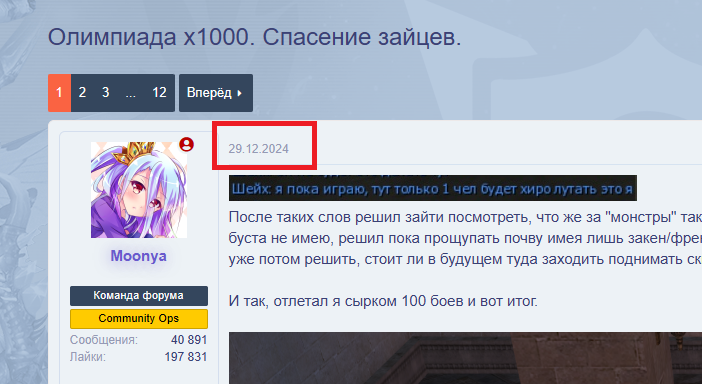Click the Community Ops yellow badge

[x=139, y=318]
